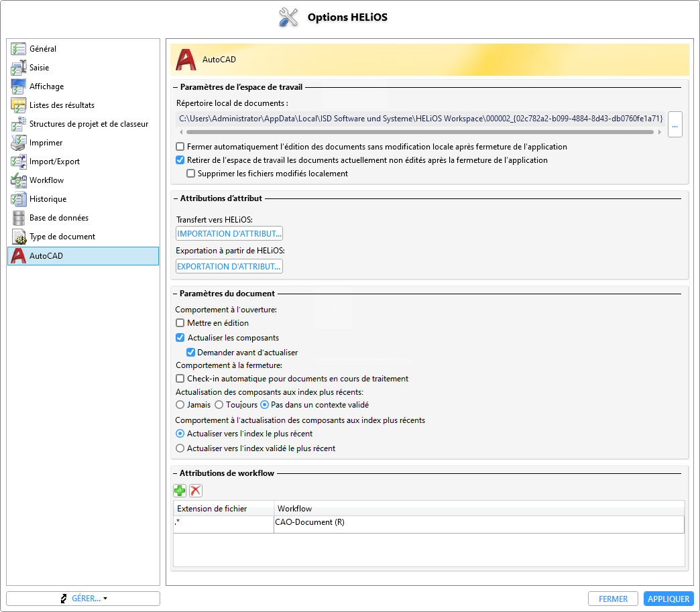
Task: Click the Affichage sidebar icon
Action: pyautogui.click(x=18, y=86)
